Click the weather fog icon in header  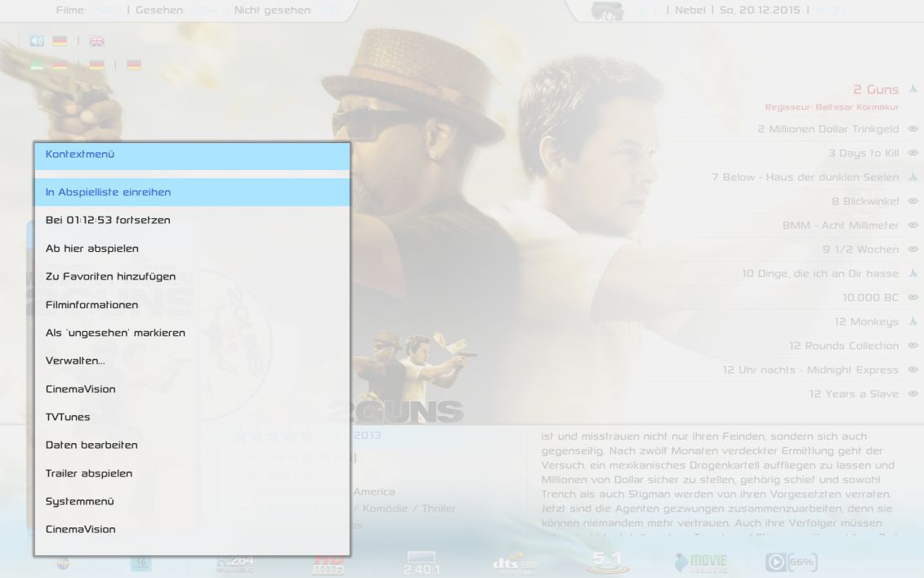pos(607,11)
